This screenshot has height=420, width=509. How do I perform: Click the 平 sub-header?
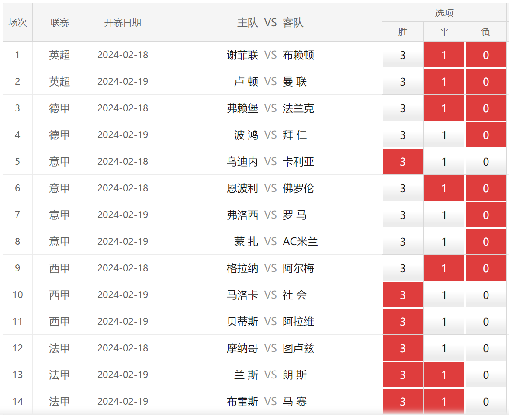tap(444, 31)
